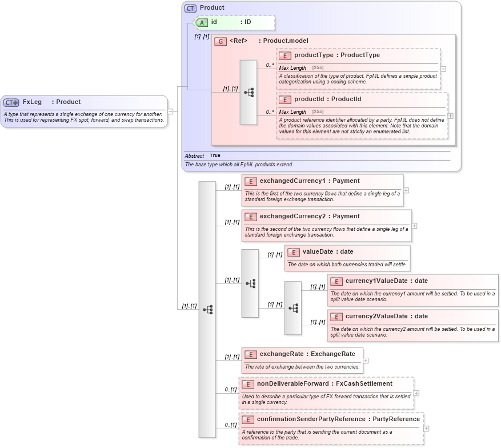
Task: Select the 'nonDeliverableForward : FxCashSettlement' label
Action: click(x=324, y=384)
